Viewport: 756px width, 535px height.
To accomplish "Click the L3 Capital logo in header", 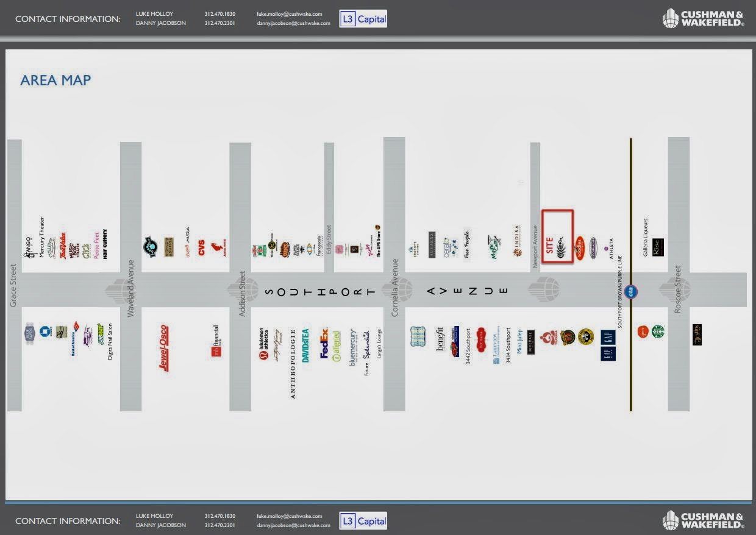I will point(363,19).
